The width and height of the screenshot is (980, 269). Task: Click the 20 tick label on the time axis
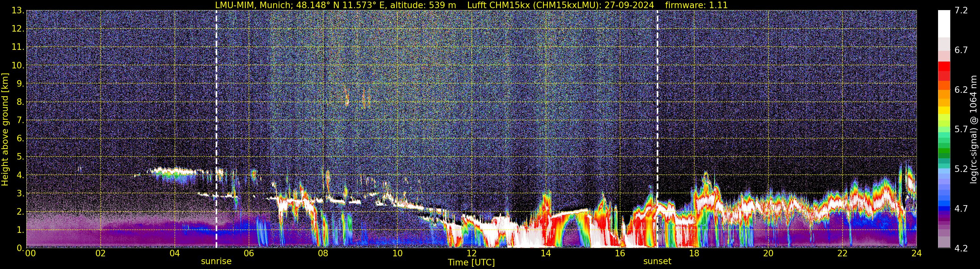[768, 253]
